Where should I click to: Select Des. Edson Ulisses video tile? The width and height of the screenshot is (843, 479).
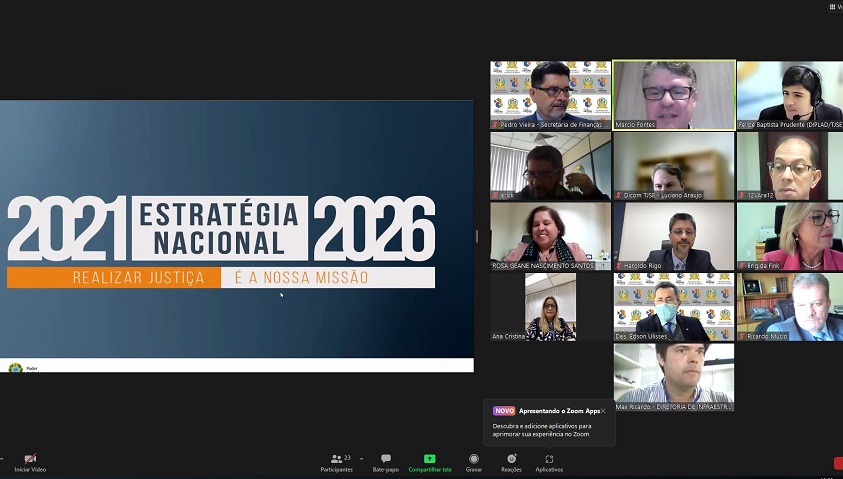pos(673,307)
